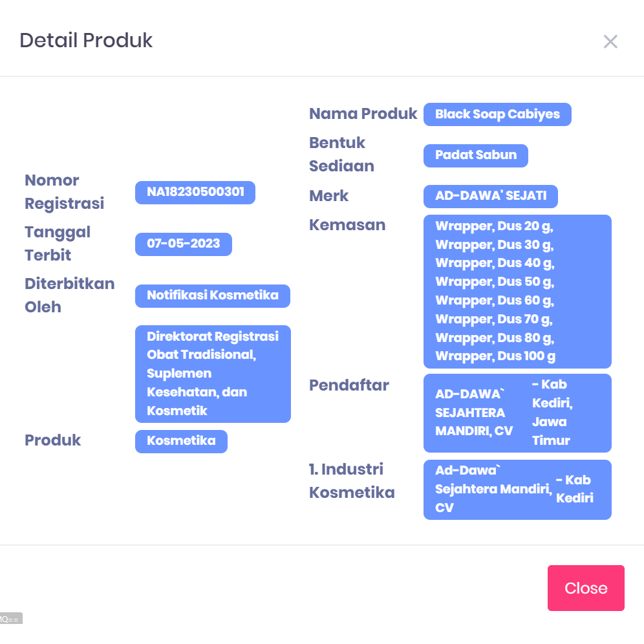Screen dimensions: 644x644
Task: Click the registration number NA18230500301 badge
Action: [x=195, y=193]
